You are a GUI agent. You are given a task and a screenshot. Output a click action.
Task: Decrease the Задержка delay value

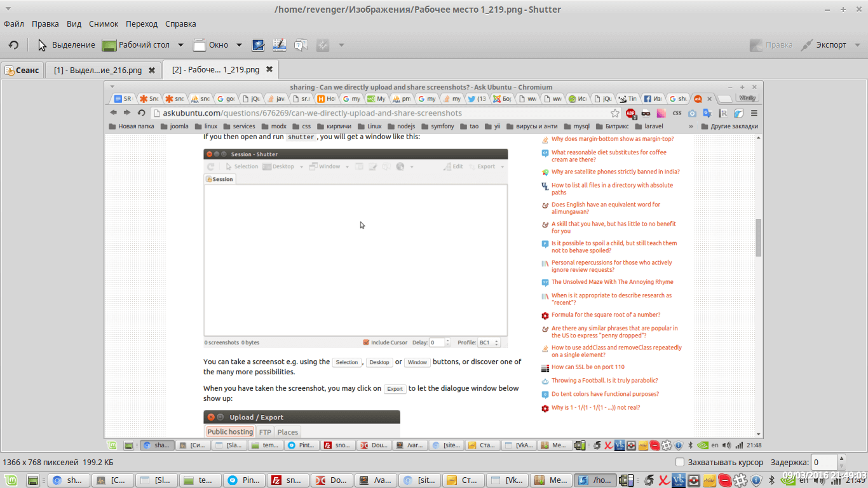tap(843, 467)
